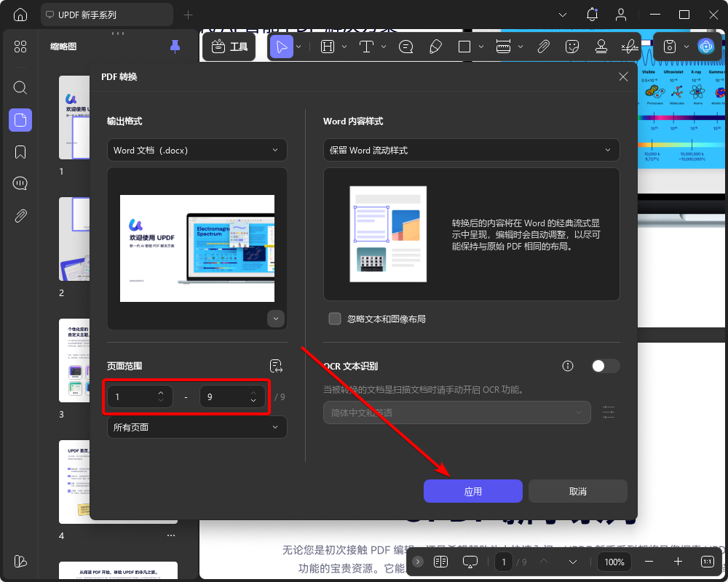Open the save options dropdown arrow
Image resolution: width=728 pixels, height=582 pixels.
pos(687,47)
